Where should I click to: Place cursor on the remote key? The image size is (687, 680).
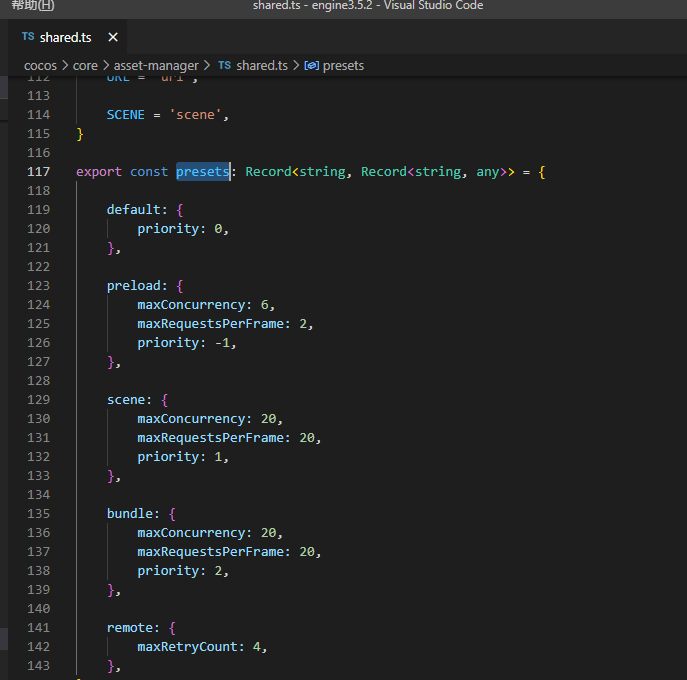point(129,627)
